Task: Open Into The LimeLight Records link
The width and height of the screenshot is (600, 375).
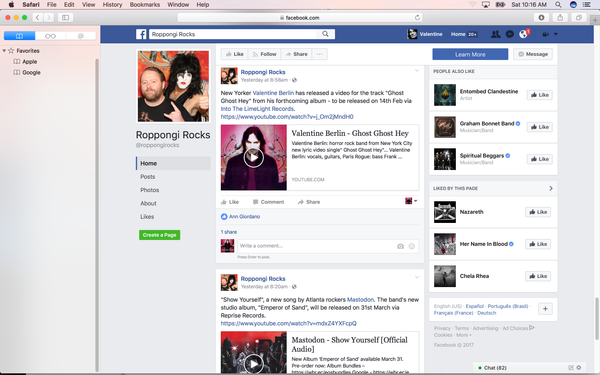Action: [x=257, y=109]
